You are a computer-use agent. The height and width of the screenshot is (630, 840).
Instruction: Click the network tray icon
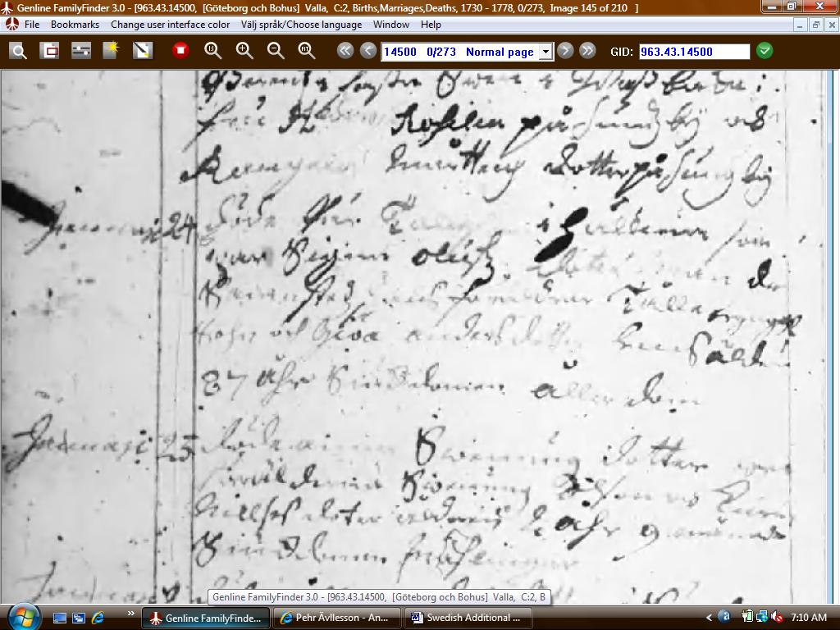pos(762,618)
